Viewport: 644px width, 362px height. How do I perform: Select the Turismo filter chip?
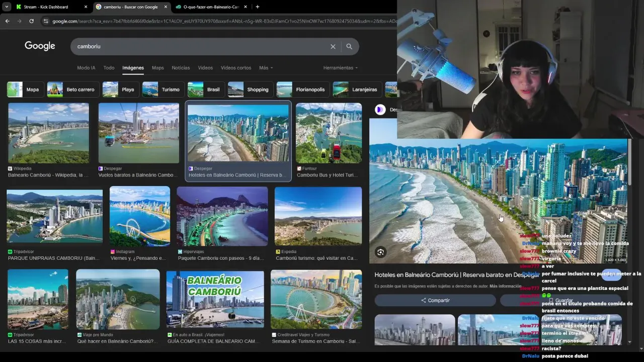click(x=163, y=89)
